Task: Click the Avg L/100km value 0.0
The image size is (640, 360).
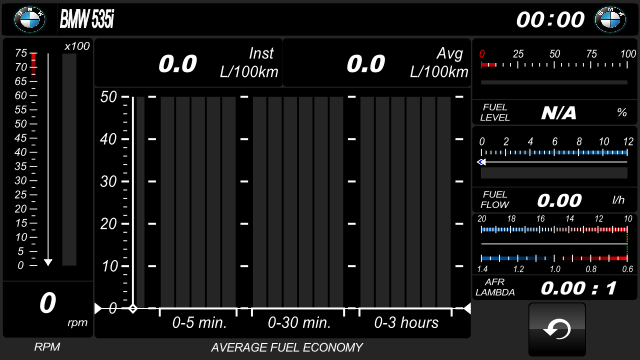Action: [x=366, y=64]
